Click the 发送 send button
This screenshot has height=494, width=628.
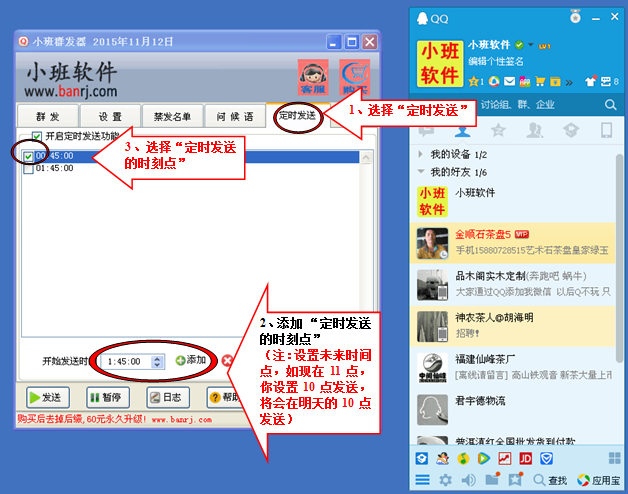point(48,397)
